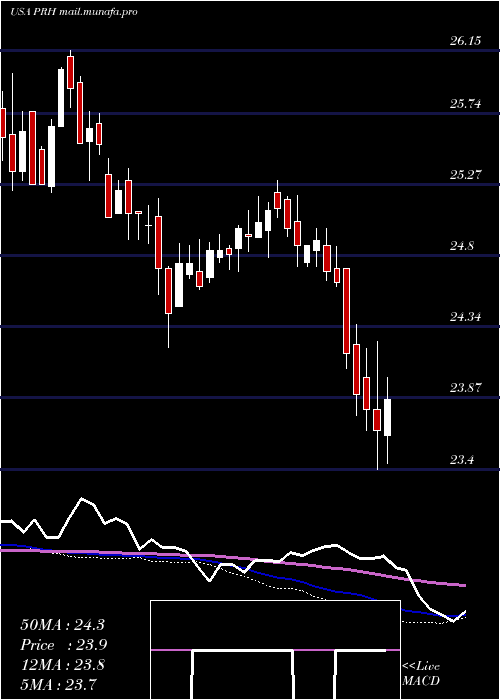Viewport: 500px width, 700px height.
Task: Click the MACD inset chart box
Action: [x=275, y=650]
